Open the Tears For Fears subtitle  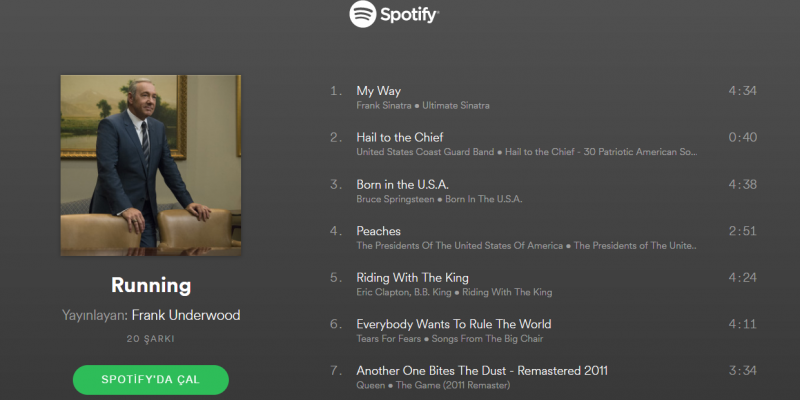389,339
